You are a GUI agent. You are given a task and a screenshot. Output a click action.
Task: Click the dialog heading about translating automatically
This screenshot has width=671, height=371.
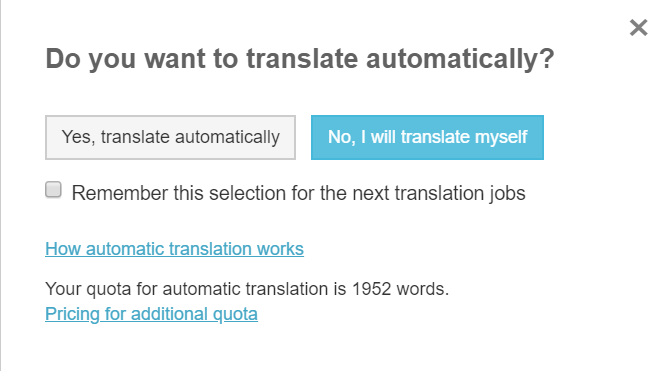[x=300, y=59]
